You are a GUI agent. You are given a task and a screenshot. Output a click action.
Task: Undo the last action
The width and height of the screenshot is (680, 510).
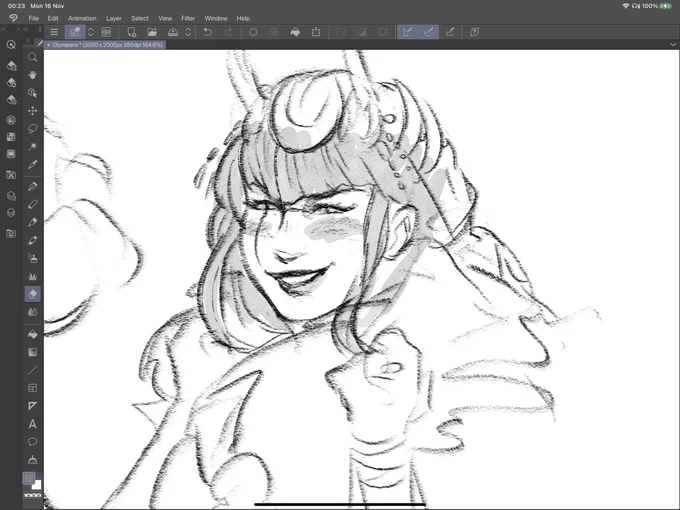[x=207, y=32]
